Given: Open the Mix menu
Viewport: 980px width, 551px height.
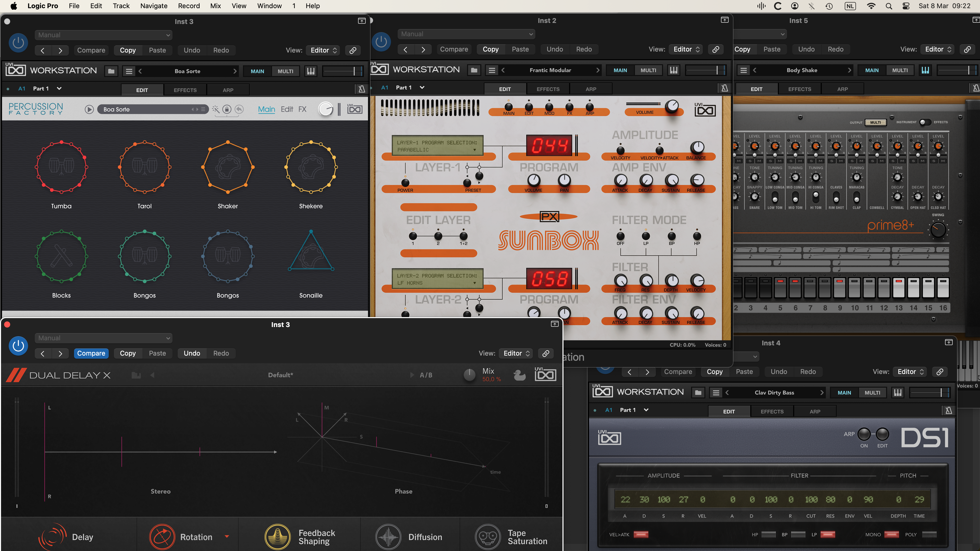Looking at the screenshot, I should (x=216, y=6).
